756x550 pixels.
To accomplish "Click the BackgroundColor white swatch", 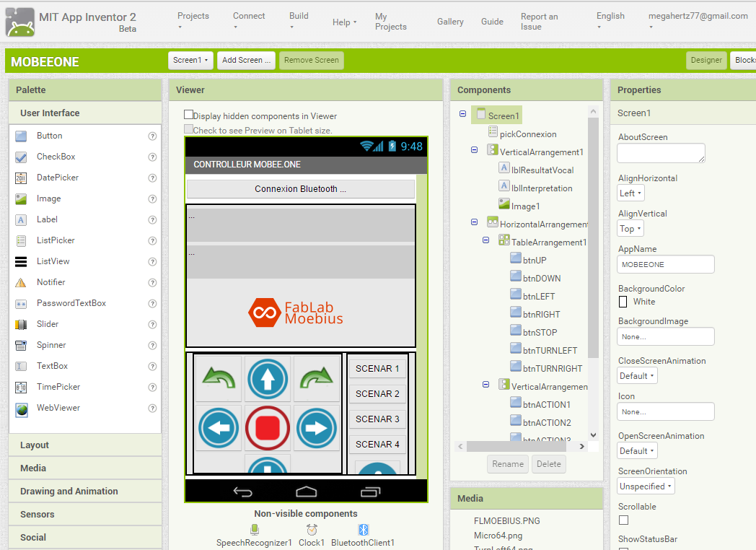I will pos(623,302).
